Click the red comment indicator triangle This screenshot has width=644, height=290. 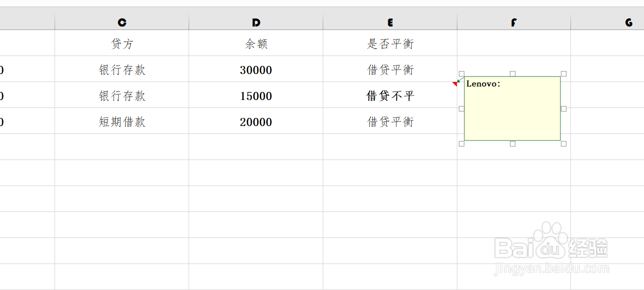pos(455,84)
